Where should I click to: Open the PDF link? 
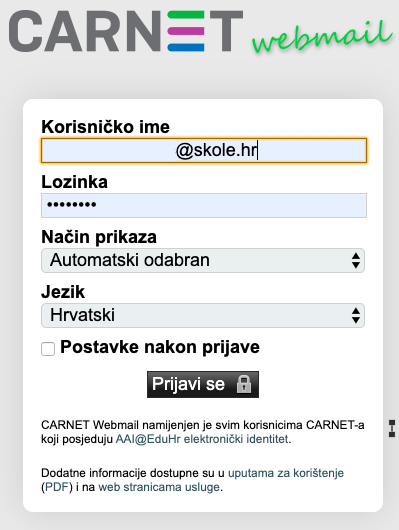[x=57, y=487]
